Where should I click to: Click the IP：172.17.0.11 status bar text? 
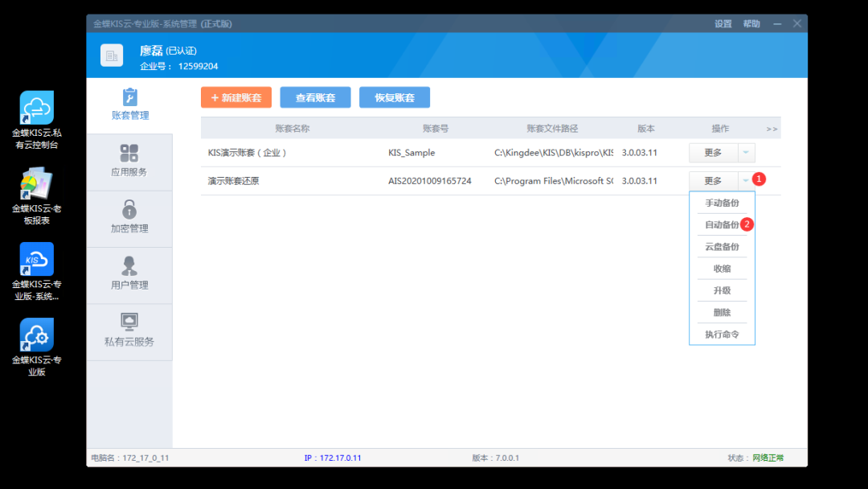(333, 458)
